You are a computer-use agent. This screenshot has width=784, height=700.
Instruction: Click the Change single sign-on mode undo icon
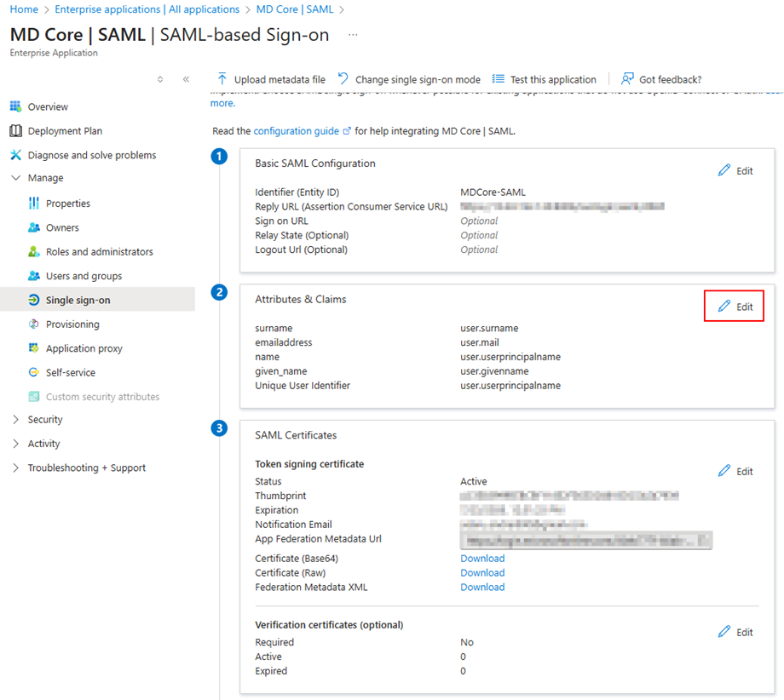pyautogui.click(x=343, y=78)
